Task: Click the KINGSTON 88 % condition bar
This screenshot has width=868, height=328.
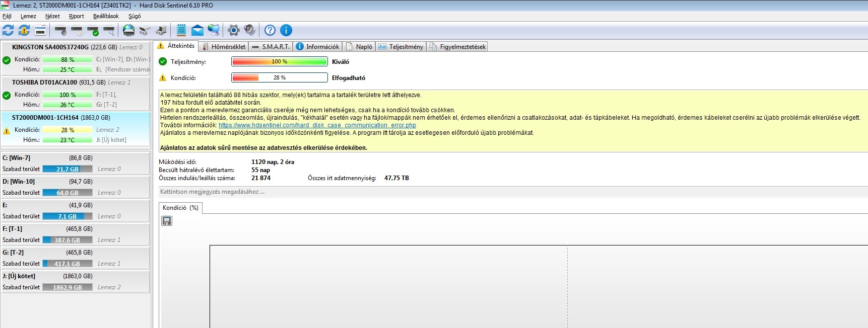Action: (68, 59)
